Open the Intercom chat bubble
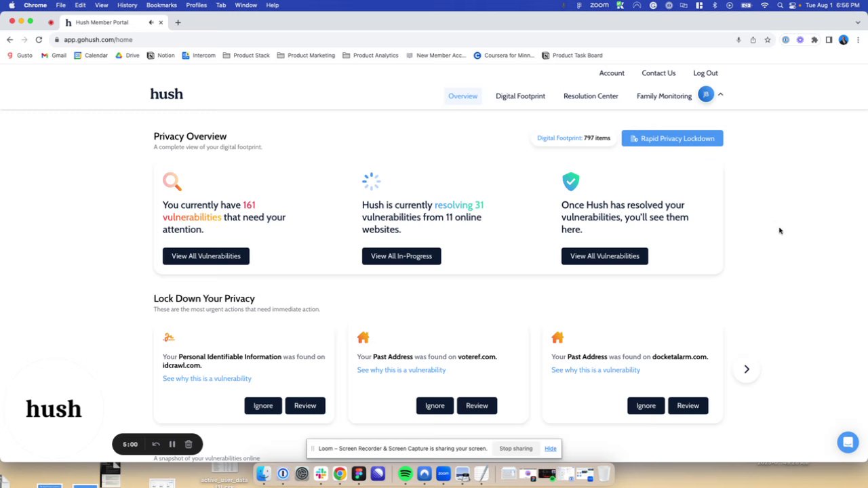868x488 pixels. [848, 442]
